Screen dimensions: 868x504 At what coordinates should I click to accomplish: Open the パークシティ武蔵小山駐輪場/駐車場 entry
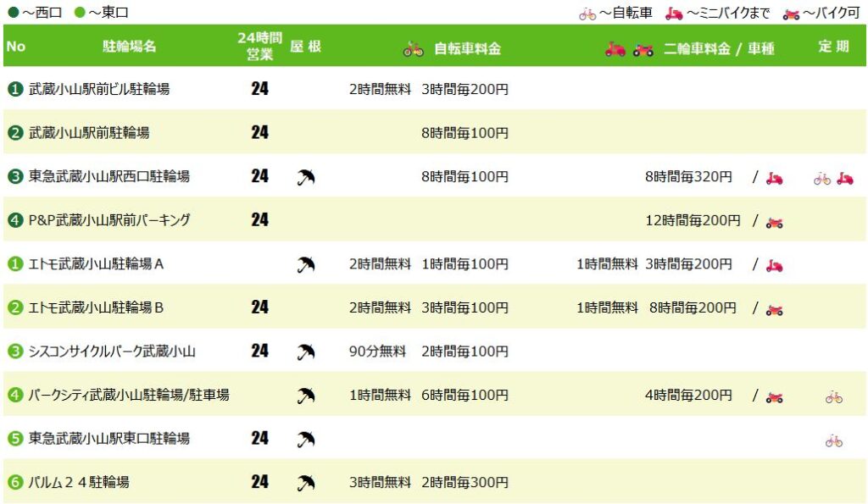click(129, 395)
